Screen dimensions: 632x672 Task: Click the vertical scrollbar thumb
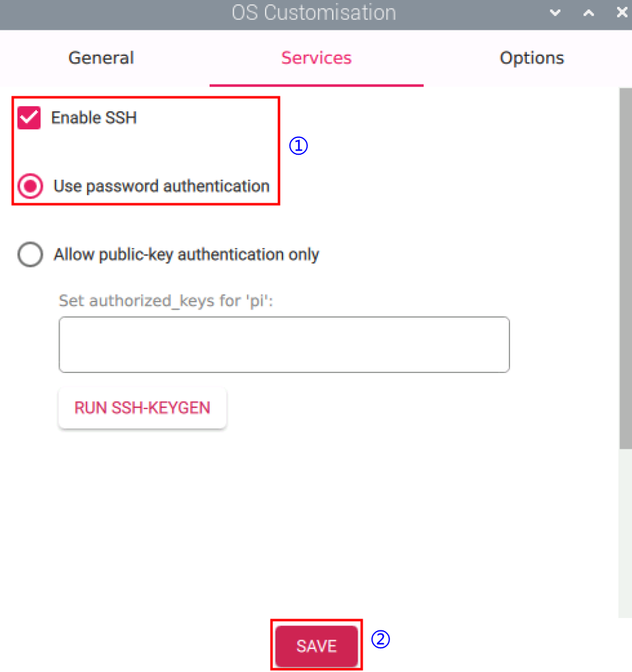pos(625,267)
